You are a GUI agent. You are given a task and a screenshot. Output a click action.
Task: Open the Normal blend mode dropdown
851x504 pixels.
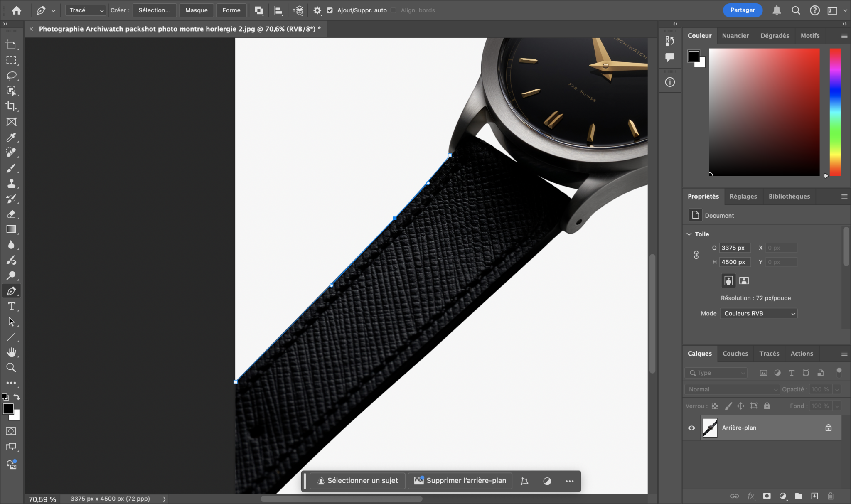click(x=732, y=389)
